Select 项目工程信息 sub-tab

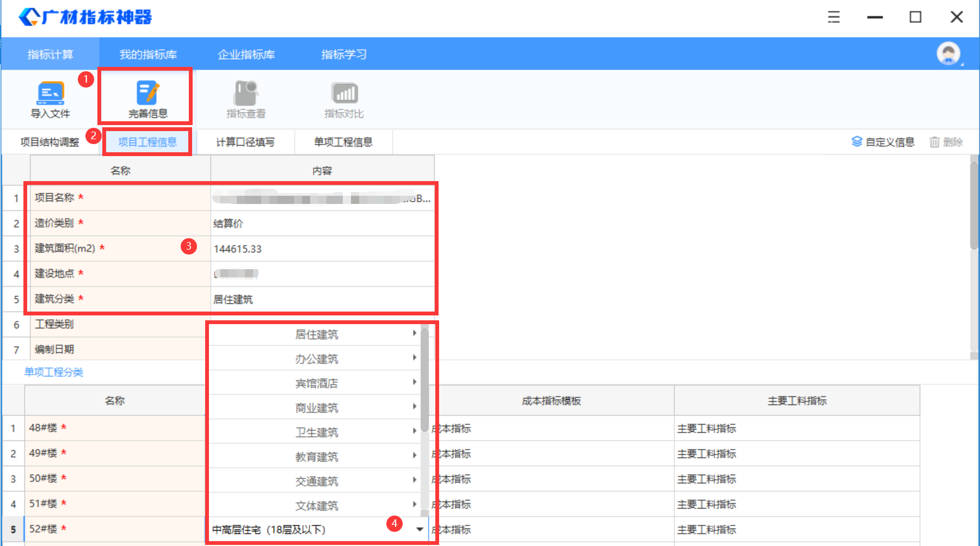click(147, 142)
